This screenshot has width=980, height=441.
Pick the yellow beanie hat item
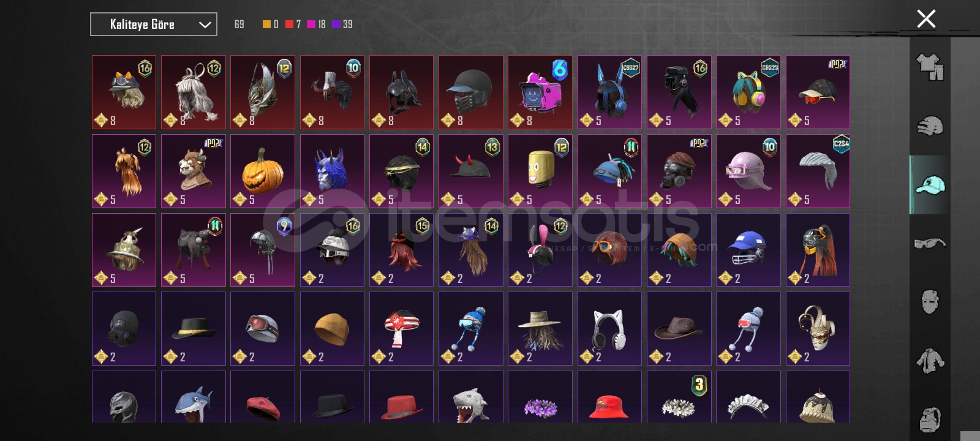click(332, 329)
